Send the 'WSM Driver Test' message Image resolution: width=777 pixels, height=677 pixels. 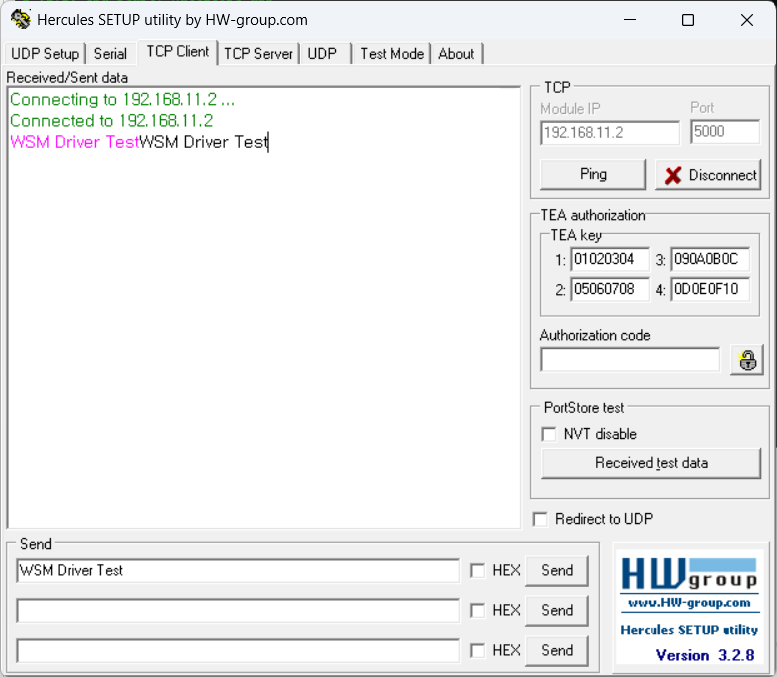[x=557, y=570]
